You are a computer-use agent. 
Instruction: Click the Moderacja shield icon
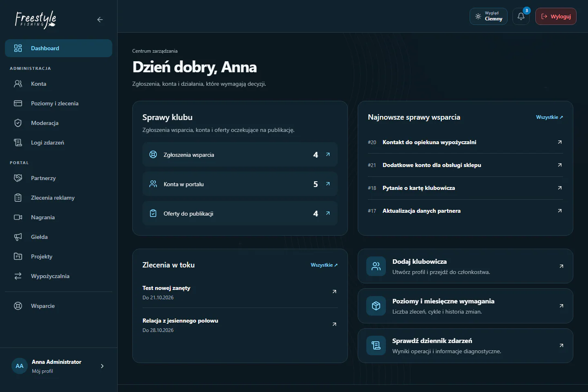coord(18,123)
